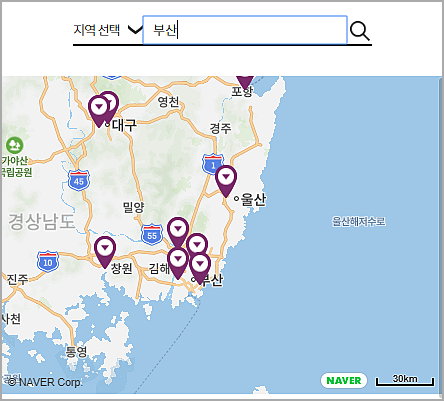Focus the search field containing 부산
444x401 pixels.
pyautogui.click(x=245, y=30)
